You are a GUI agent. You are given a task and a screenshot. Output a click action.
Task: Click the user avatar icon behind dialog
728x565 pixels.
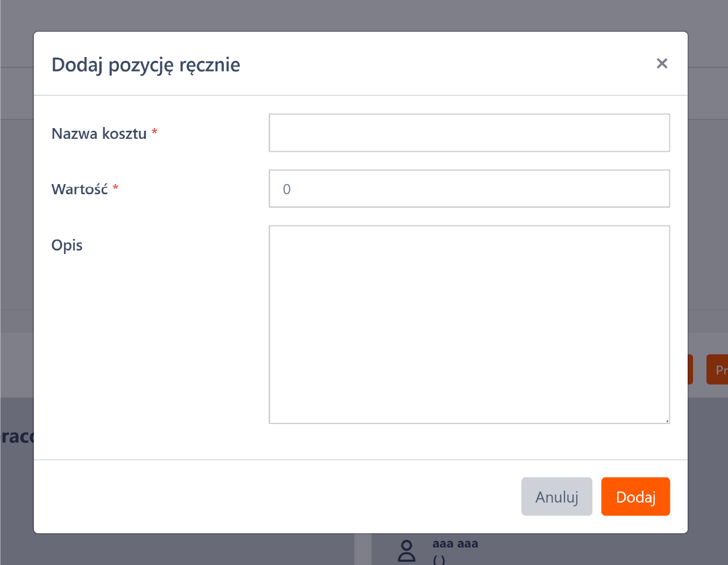[x=407, y=551]
